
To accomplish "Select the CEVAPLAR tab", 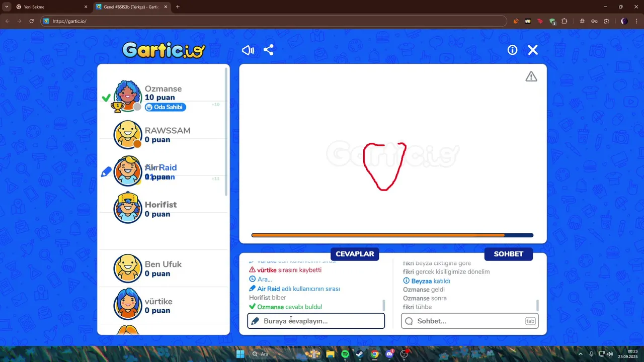I will pyautogui.click(x=355, y=254).
